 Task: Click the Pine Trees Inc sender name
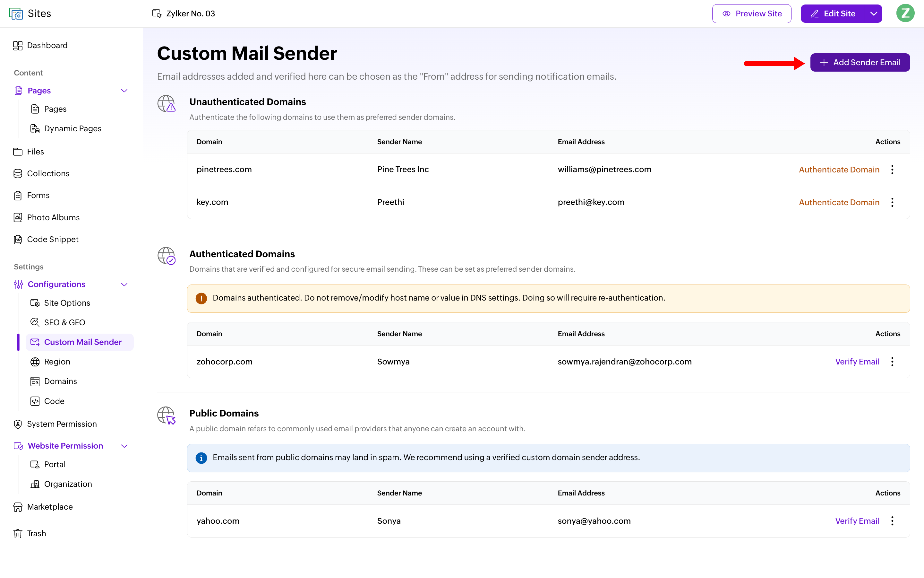point(403,169)
